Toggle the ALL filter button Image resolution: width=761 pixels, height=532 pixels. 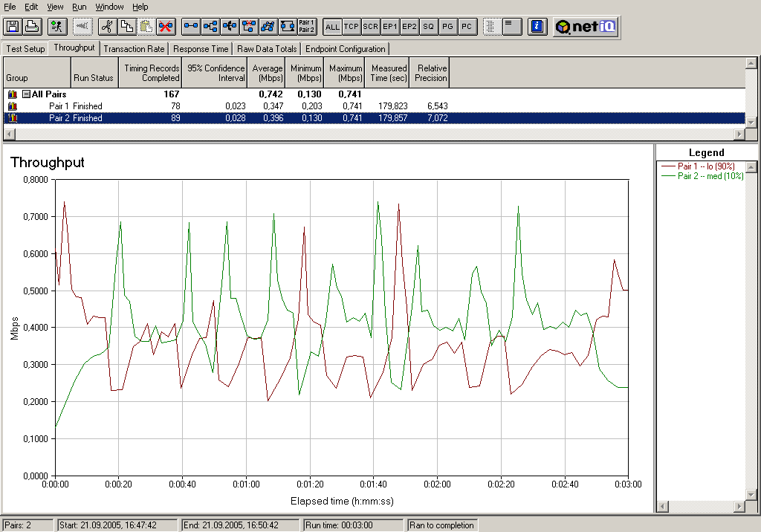(332, 27)
